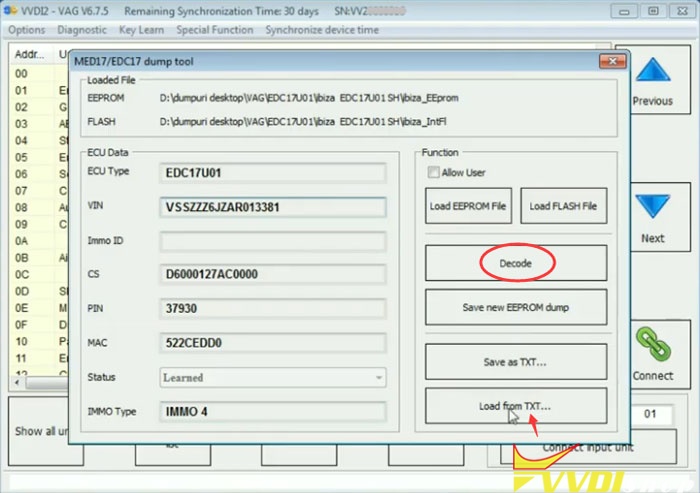Screen dimensions: 700x493
Task: Select address row 0D in unit list
Action: pos(39,291)
